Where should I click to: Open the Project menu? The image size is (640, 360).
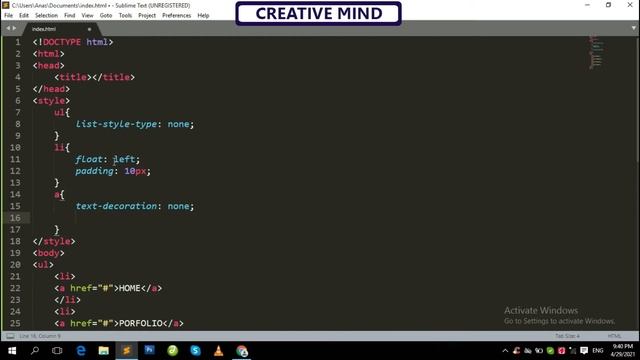[x=147, y=16]
